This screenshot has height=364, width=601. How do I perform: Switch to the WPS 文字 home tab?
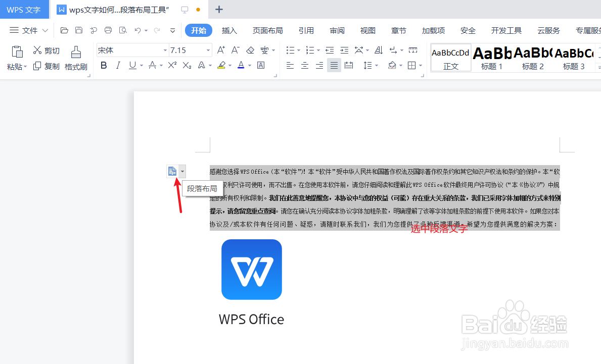coord(24,10)
